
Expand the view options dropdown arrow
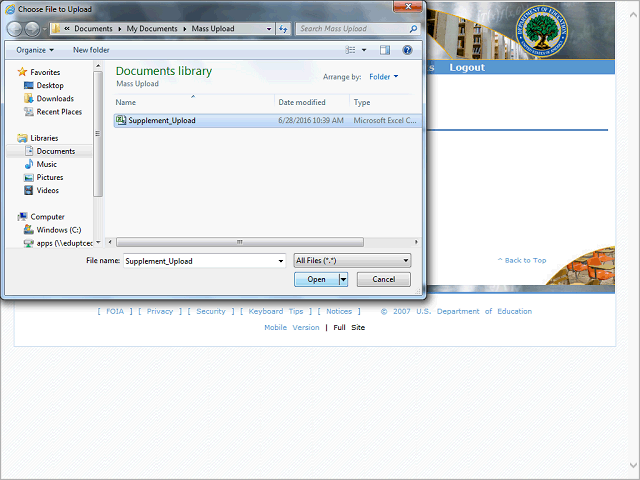pyautogui.click(x=364, y=50)
